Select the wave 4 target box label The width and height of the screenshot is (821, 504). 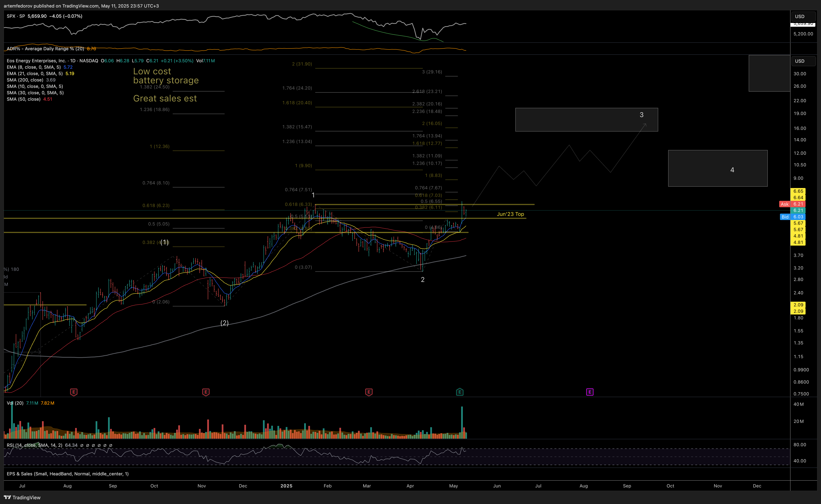point(732,170)
